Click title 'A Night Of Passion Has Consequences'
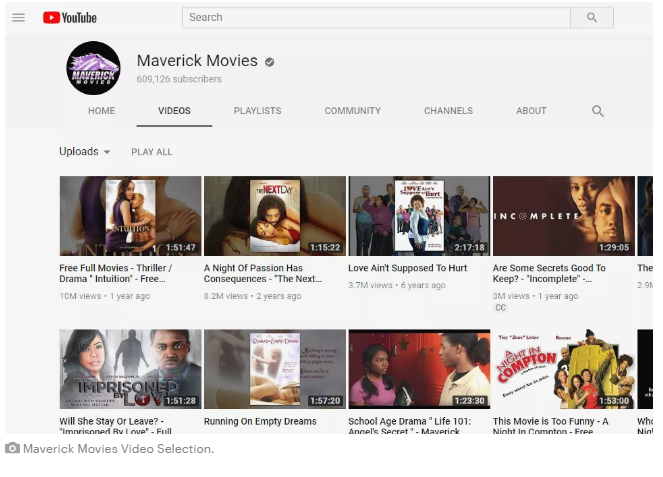 click(263, 274)
